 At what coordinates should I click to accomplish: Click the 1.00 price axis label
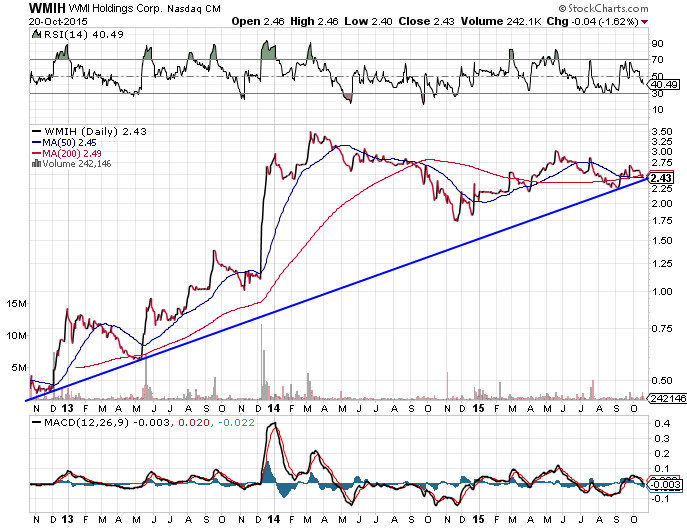pyautogui.click(x=662, y=291)
